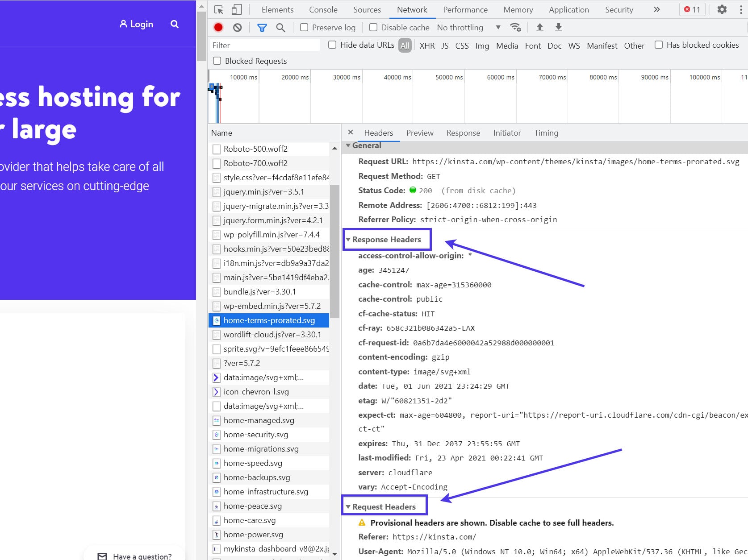
Task: Open DevTools settings gear
Action: click(722, 9)
